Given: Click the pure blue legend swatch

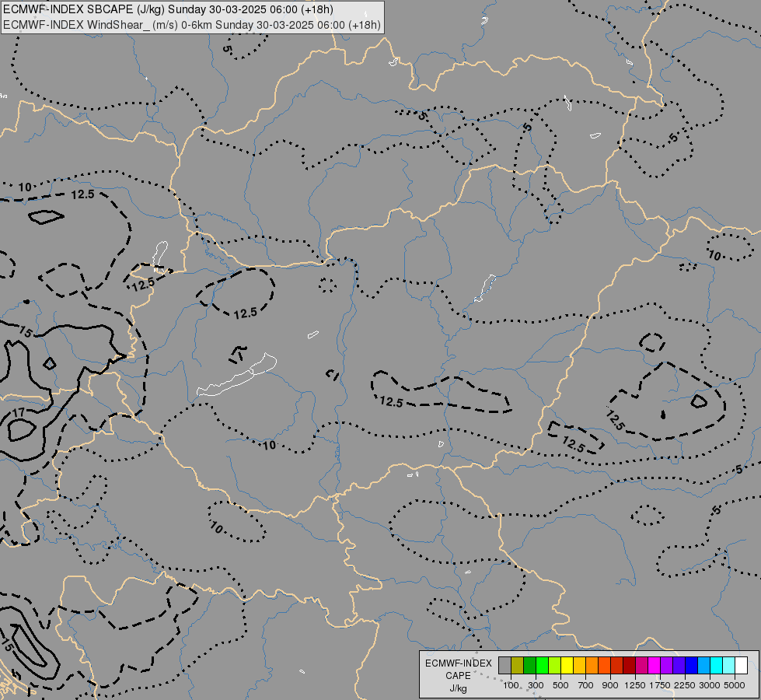Looking at the screenshot, I should coord(692,666).
